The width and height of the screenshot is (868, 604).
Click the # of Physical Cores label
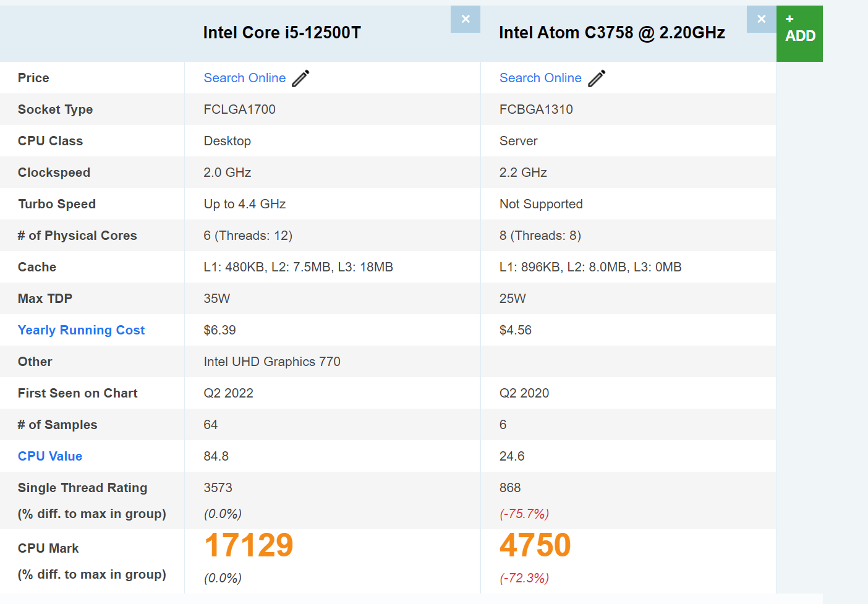77,236
